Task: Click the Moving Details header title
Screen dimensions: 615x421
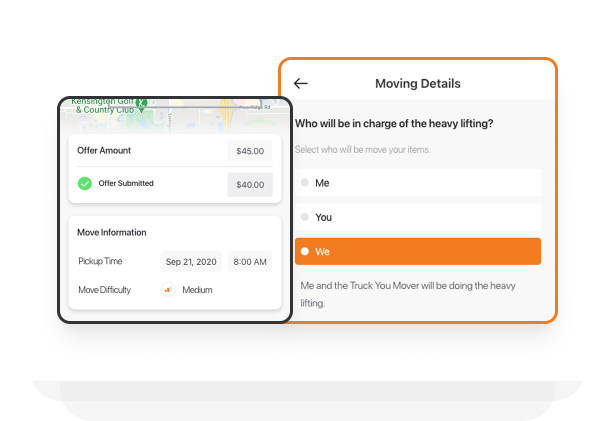Action: coord(417,84)
